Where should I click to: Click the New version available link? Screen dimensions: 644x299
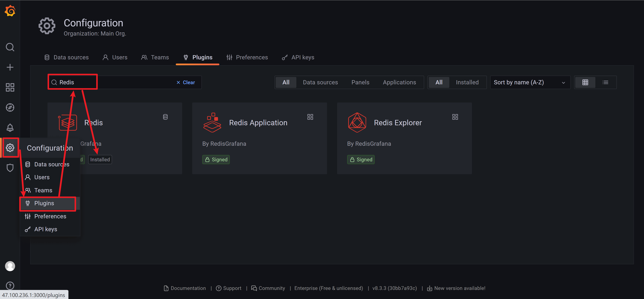pos(460,288)
